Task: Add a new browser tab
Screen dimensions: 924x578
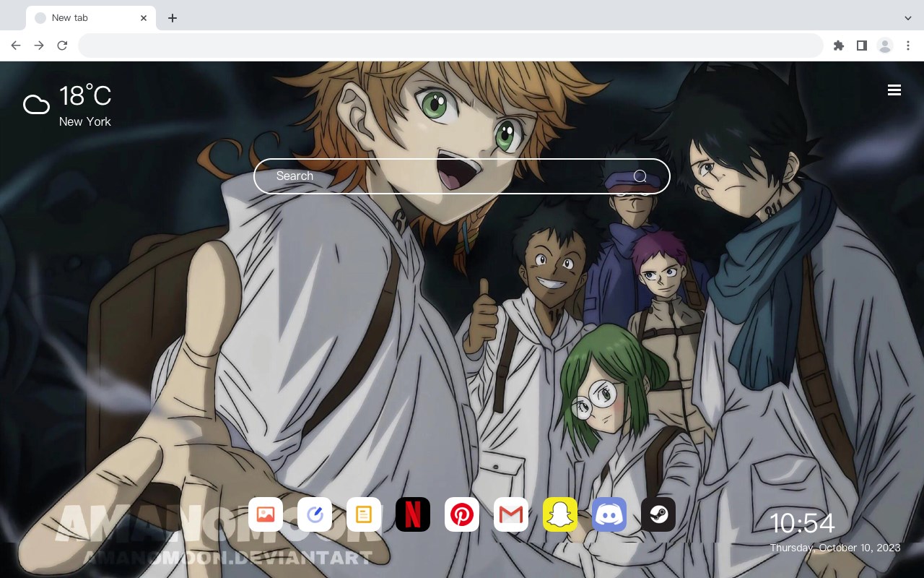Action: point(172,18)
